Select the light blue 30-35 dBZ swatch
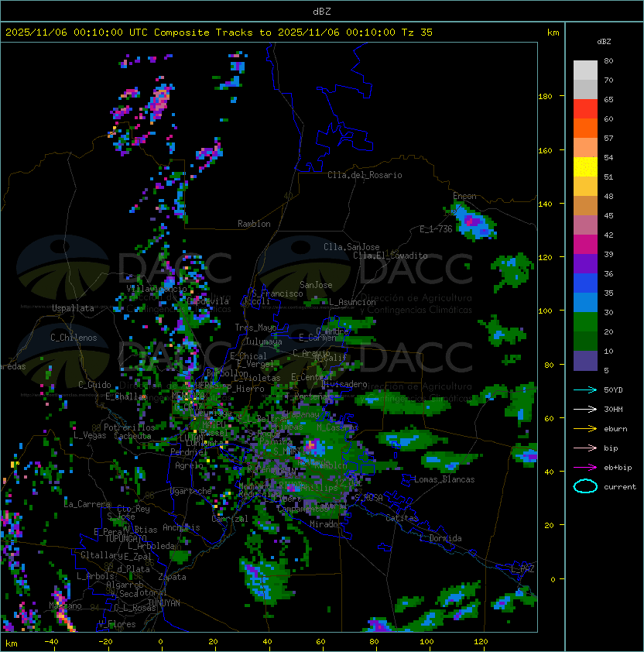The width and height of the screenshot is (644, 652). tap(585, 302)
